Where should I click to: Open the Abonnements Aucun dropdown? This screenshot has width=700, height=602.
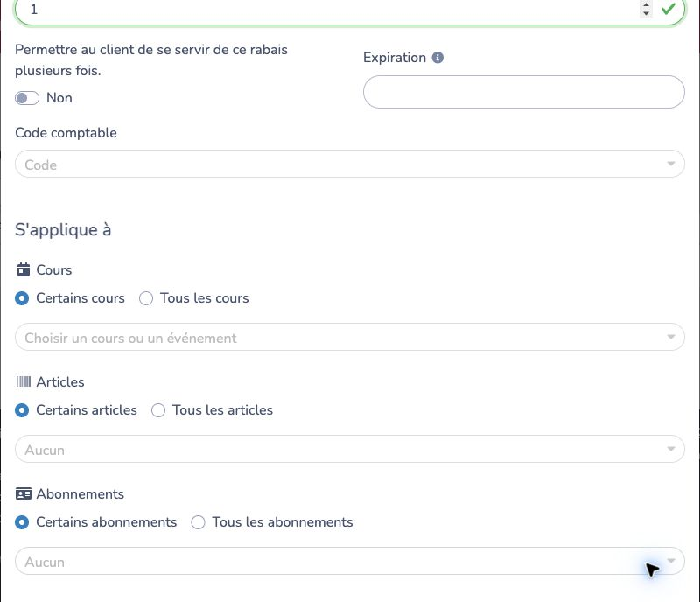pyautogui.click(x=349, y=562)
